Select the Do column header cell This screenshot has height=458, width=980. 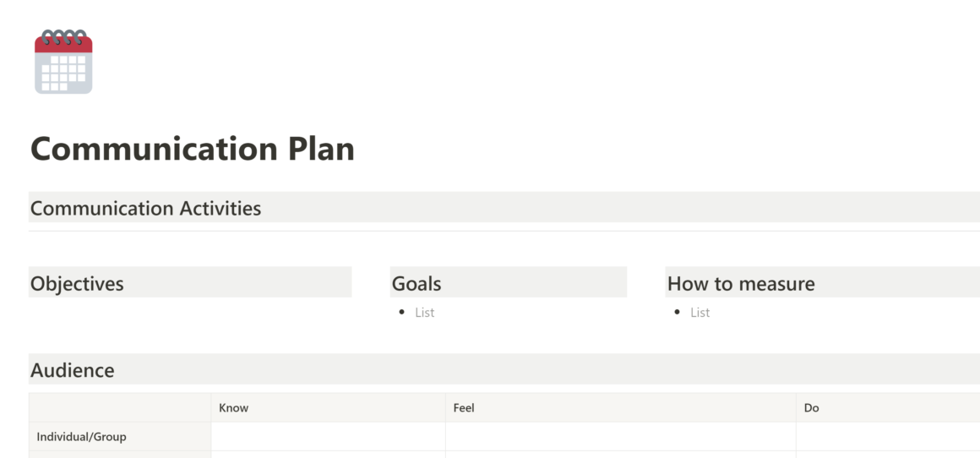(x=888, y=408)
